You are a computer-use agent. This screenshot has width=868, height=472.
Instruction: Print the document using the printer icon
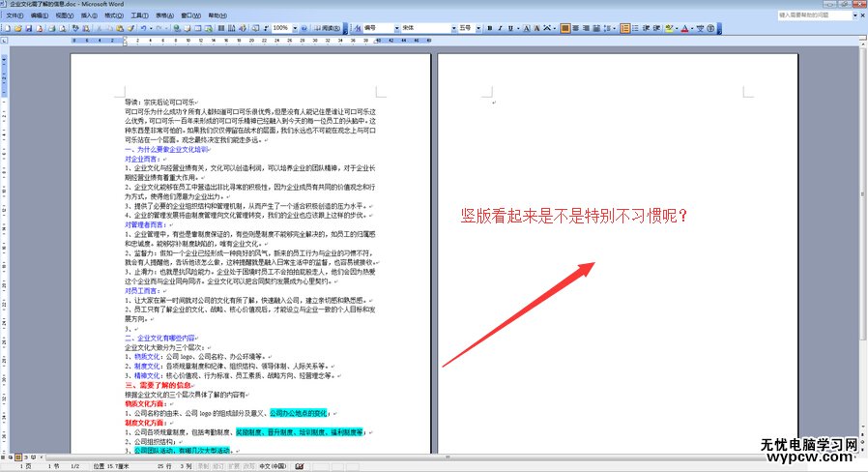51,28
